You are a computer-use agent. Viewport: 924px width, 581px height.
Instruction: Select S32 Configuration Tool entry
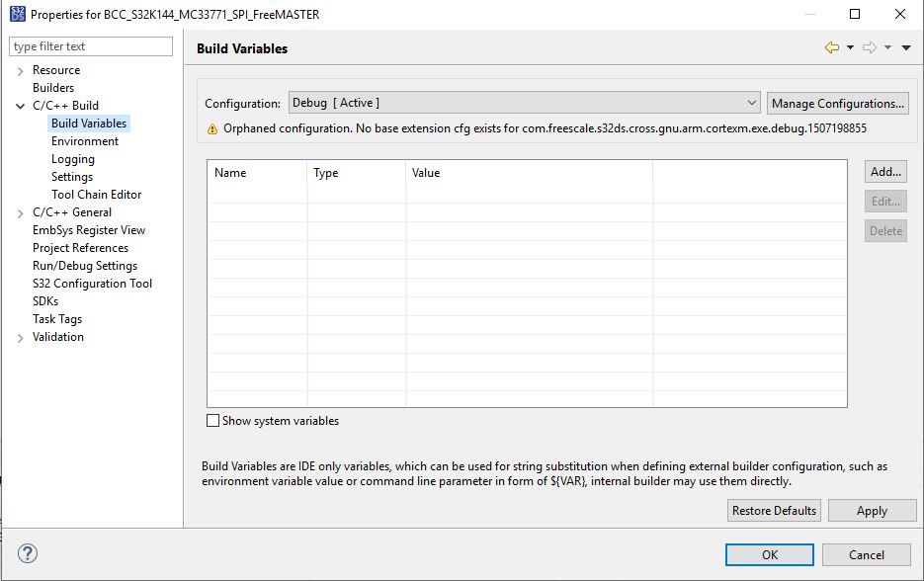tap(92, 284)
